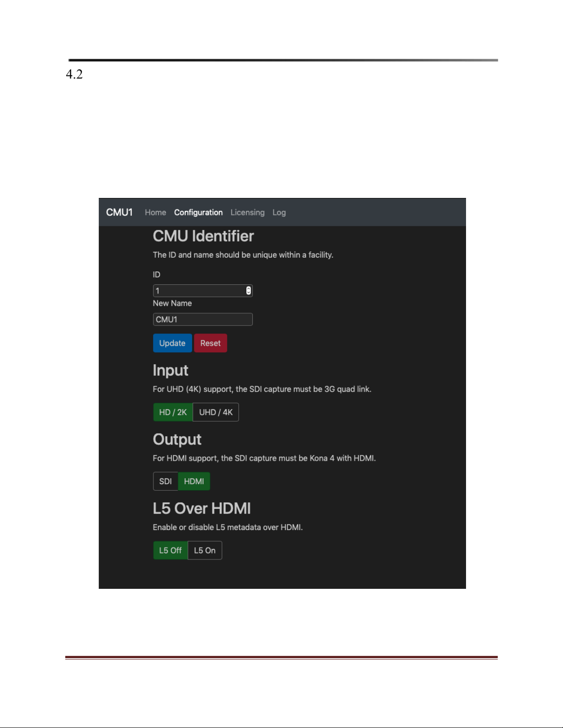Click the Input section heading
Image resolution: width=563 pixels, height=728 pixels.
tap(171, 371)
